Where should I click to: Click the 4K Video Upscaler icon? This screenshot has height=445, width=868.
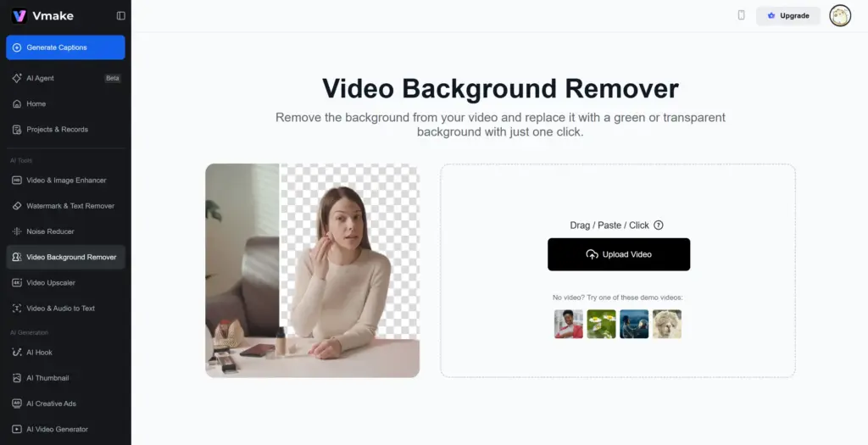pyautogui.click(x=17, y=282)
